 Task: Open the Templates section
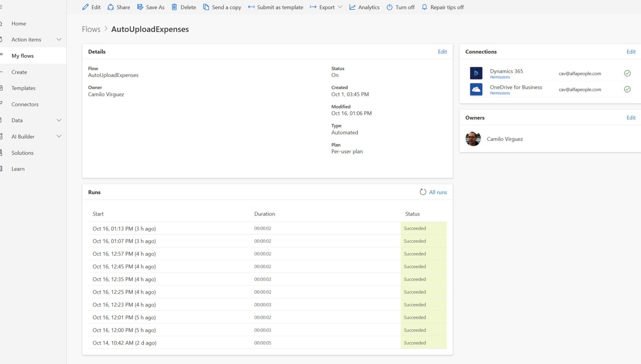tap(23, 88)
